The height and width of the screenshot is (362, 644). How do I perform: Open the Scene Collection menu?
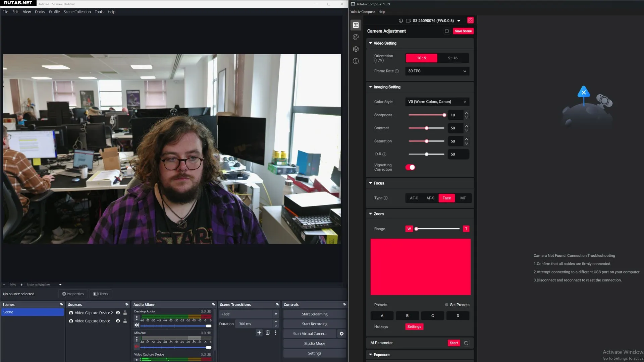(x=77, y=12)
